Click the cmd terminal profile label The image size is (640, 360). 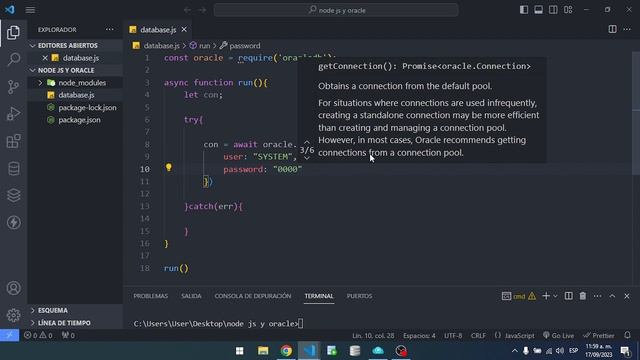click(x=519, y=296)
